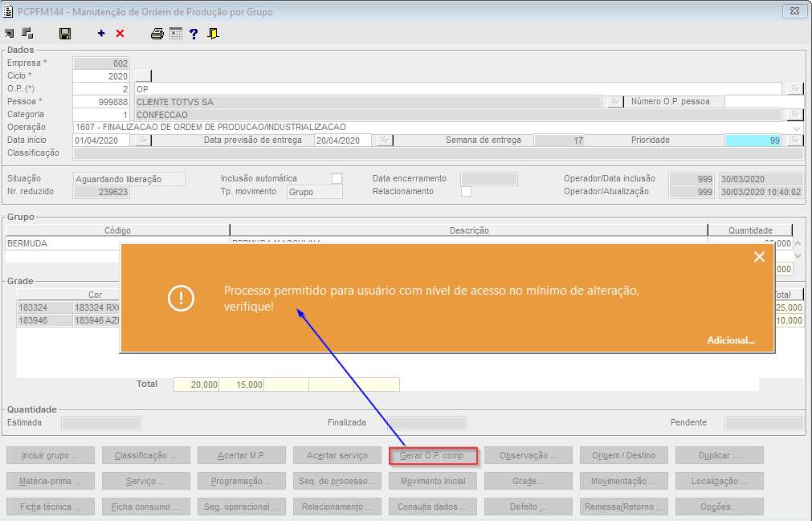
Task: Click the Adicional... link in the warning
Action: coord(731,340)
